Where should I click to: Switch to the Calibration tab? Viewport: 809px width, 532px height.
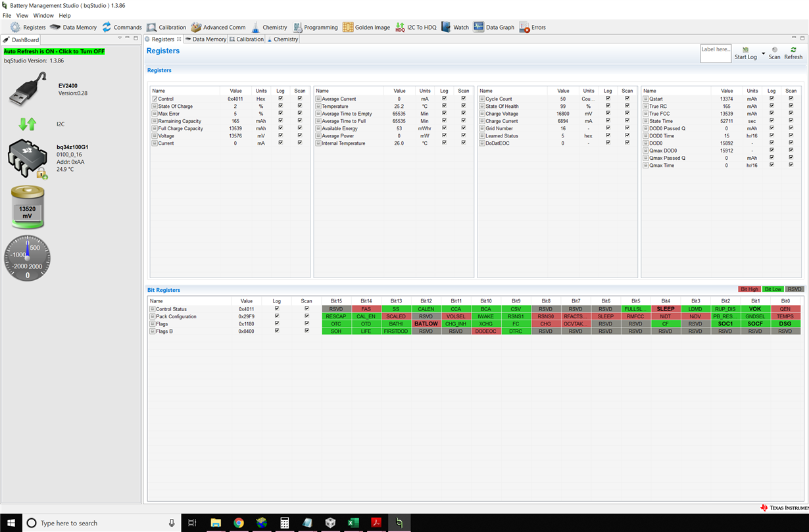tap(247, 39)
